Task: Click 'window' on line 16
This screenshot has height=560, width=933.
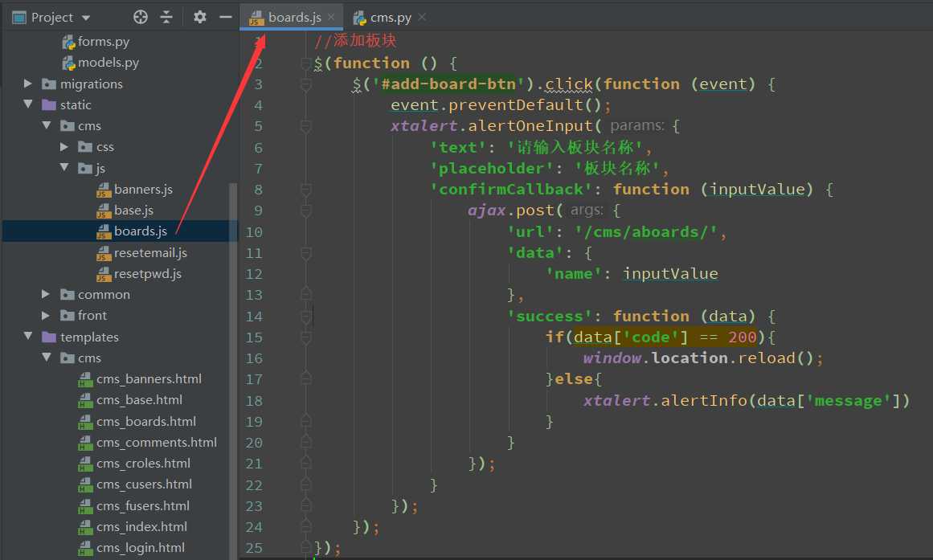Action: pos(612,358)
